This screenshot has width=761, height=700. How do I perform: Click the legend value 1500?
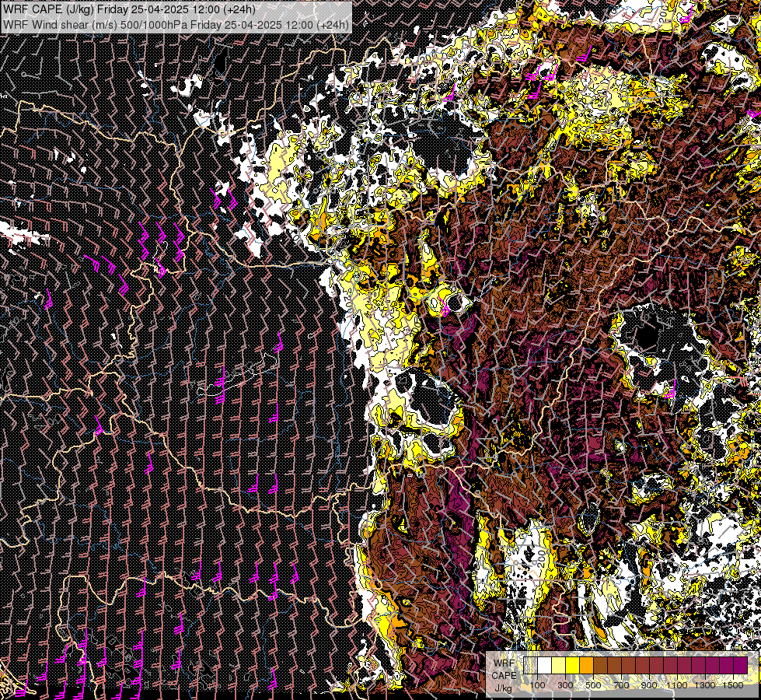tap(733, 685)
